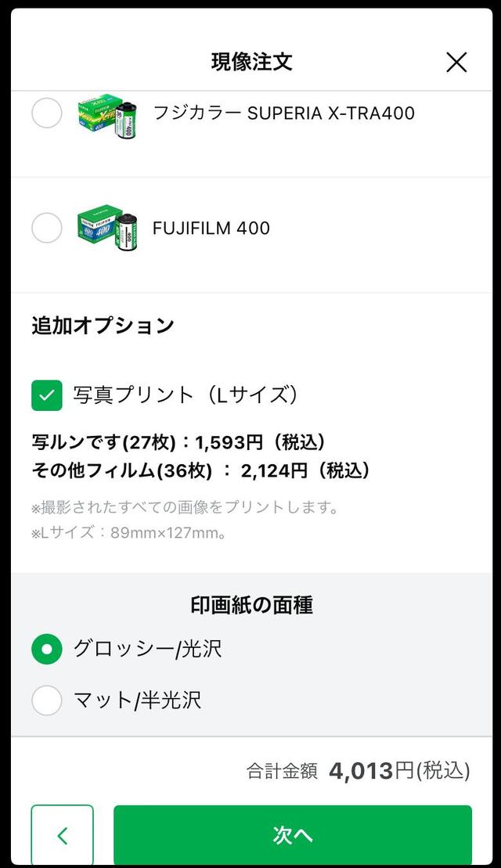
Task: Tap the selected green radio indicator for グロッシー/光沢
Action: coord(47,649)
